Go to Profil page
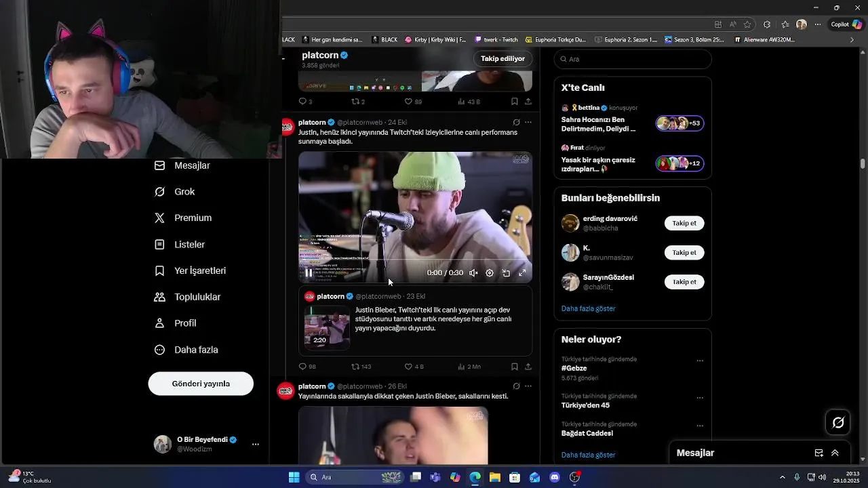This screenshot has width=868, height=488. (175, 323)
